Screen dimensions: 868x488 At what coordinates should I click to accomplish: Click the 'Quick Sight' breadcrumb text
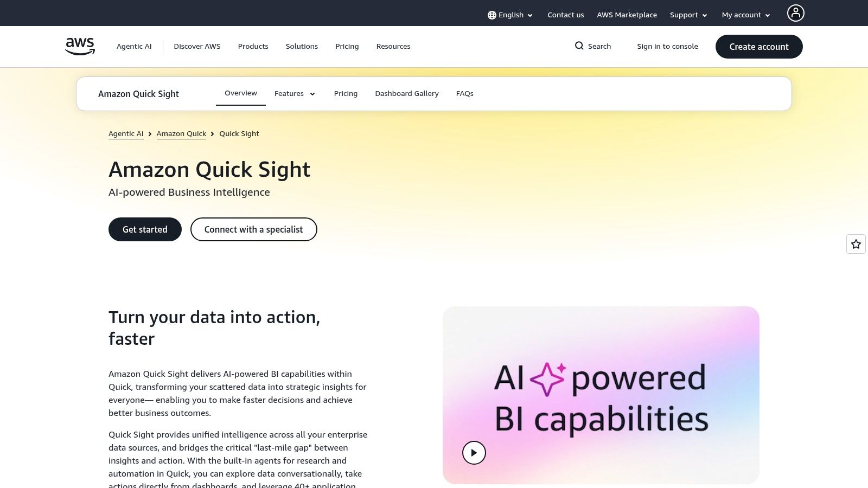[x=239, y=134]
